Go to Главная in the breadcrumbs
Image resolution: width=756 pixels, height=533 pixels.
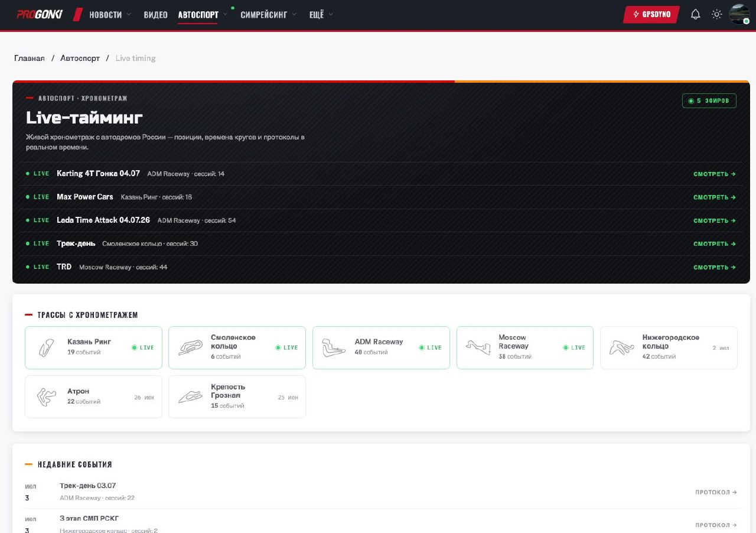(30, 58)
